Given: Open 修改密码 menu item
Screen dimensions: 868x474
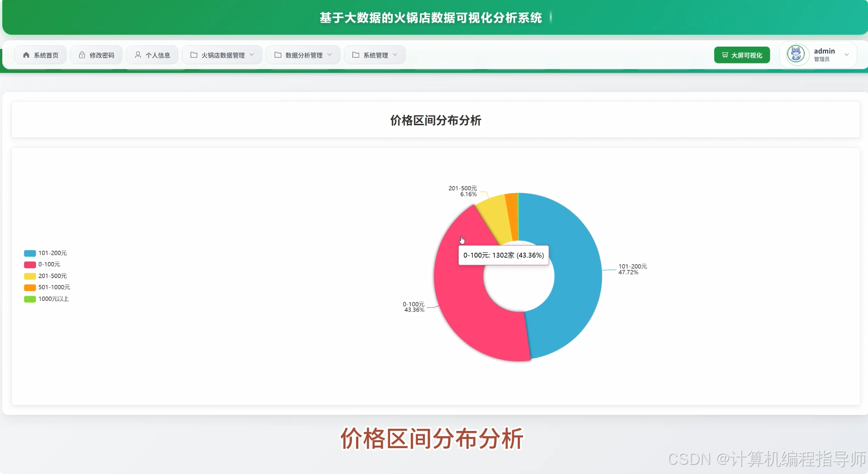Looking at the screenshot, I should coord(96,55).
